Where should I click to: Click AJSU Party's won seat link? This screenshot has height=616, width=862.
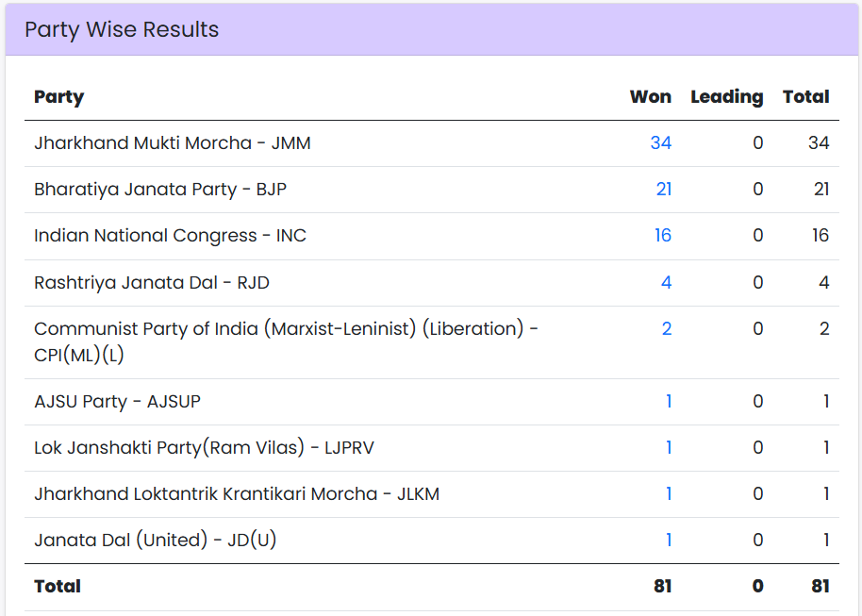[x=668, y=401]
